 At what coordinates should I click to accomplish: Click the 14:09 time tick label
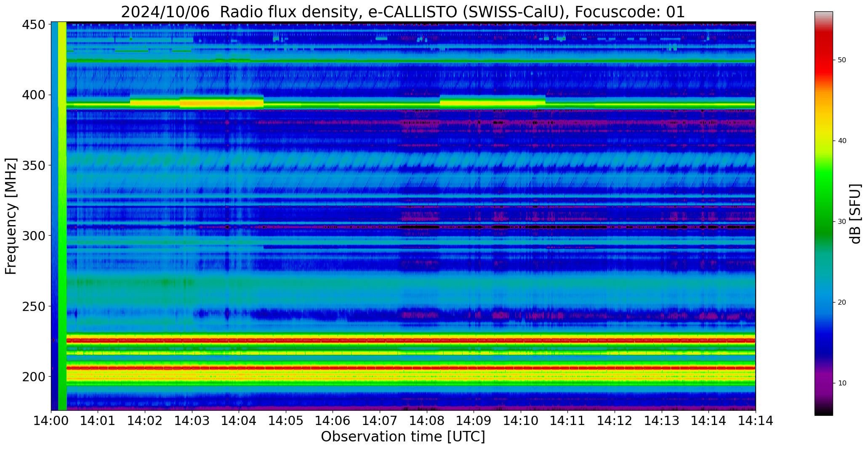pos(474,421)
